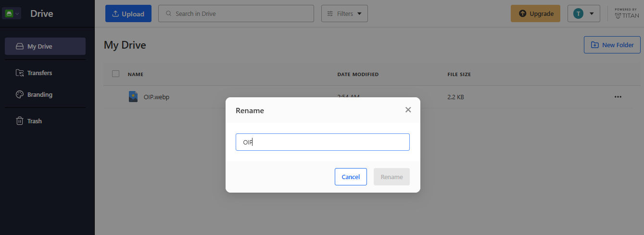Viewport: 644px width, 235px height.
Task: Click the Rename text field containing OIP
Action: tap(323, 142)
